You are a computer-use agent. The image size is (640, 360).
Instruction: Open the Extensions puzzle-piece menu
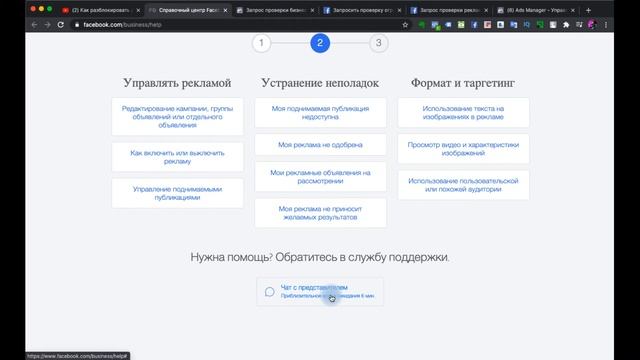[x=566, y=25]
